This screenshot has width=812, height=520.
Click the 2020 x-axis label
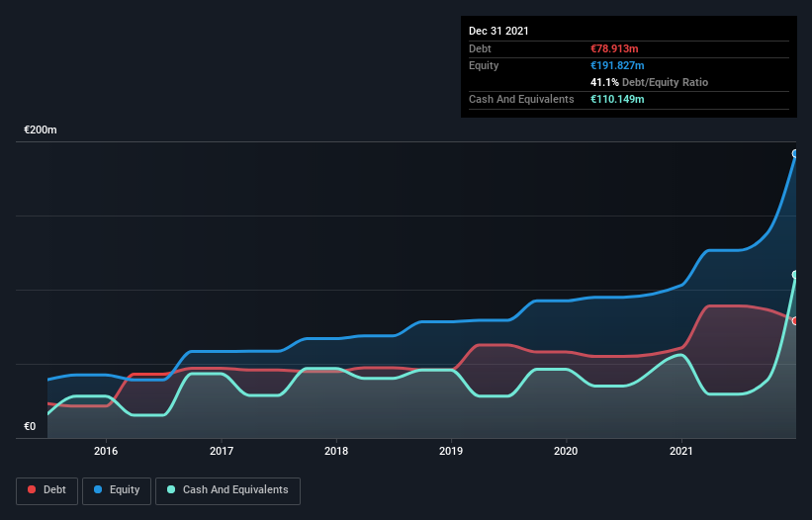click(566, 451)
